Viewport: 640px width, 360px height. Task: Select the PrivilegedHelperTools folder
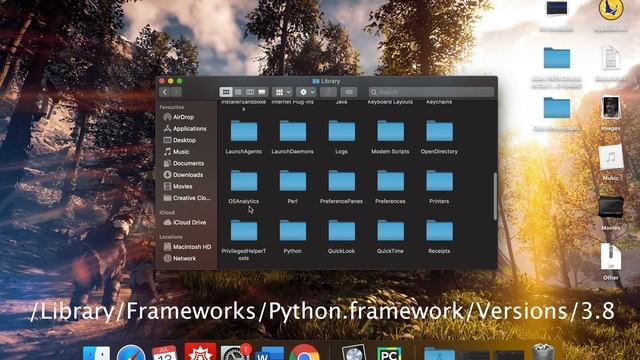(x=244, y=231)
